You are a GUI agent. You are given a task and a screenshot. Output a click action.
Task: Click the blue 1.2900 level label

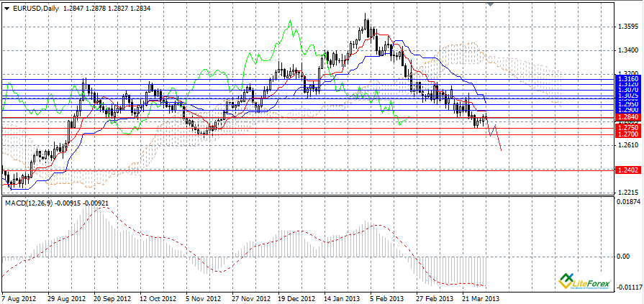[x=627, y=109]
